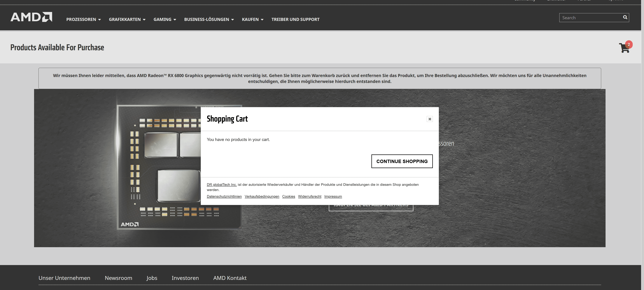
Task: Open the Widerrufsrecht link
Action: pyautogui.click(x=310, y=196)
